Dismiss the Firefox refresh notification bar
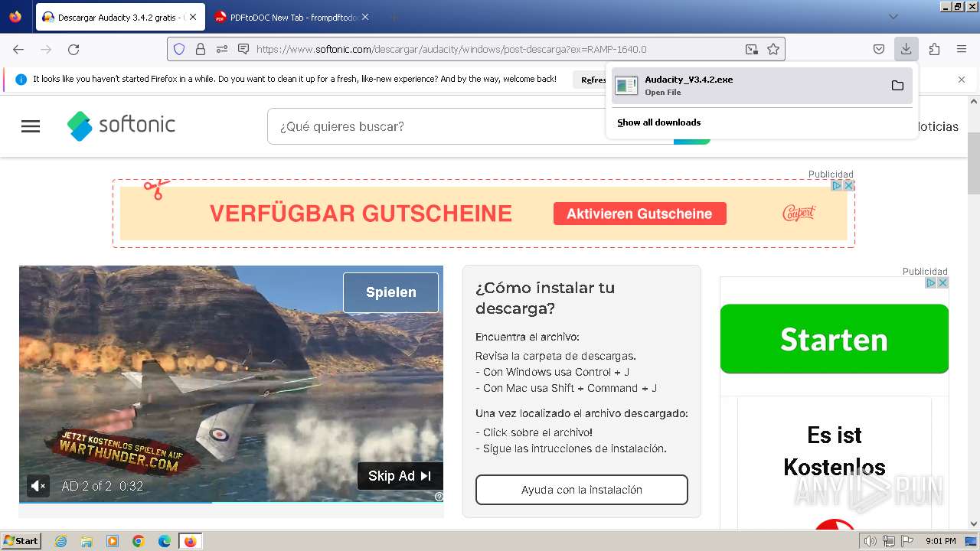980x551 pixels. click(x=962, y=80)
